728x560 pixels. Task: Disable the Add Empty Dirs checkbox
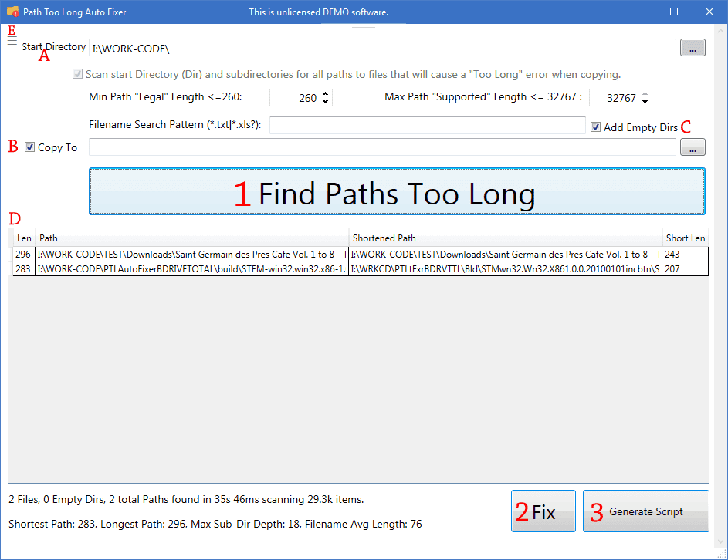tap(596, 127)
